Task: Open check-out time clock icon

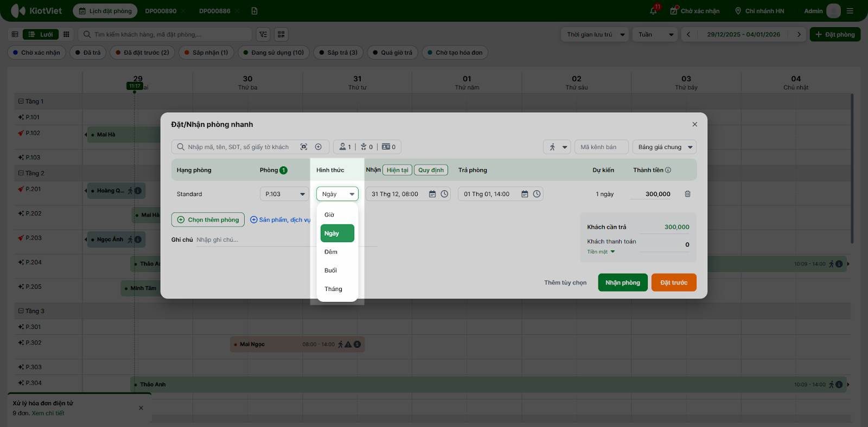Action: click(x=537, y=194)
